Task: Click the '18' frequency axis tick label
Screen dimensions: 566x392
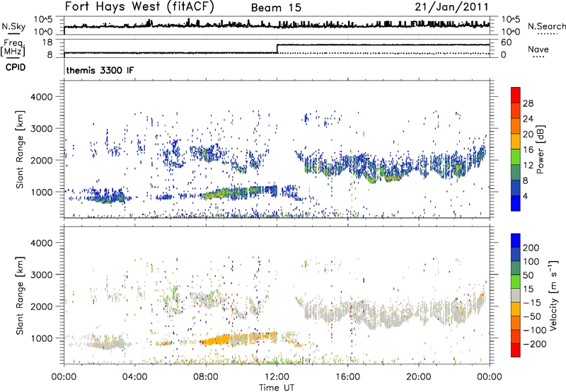Action: (x=47, y=42)
